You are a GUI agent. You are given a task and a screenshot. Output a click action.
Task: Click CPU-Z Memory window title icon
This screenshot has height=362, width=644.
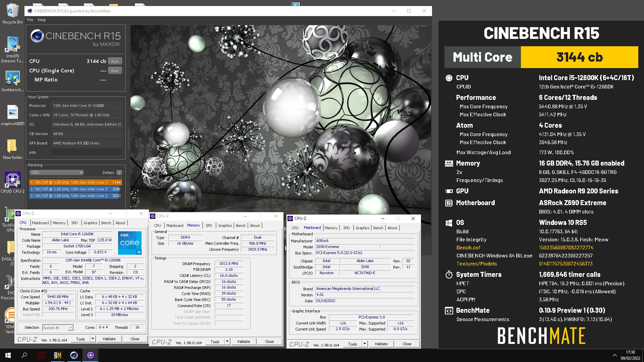coord(153,216)
